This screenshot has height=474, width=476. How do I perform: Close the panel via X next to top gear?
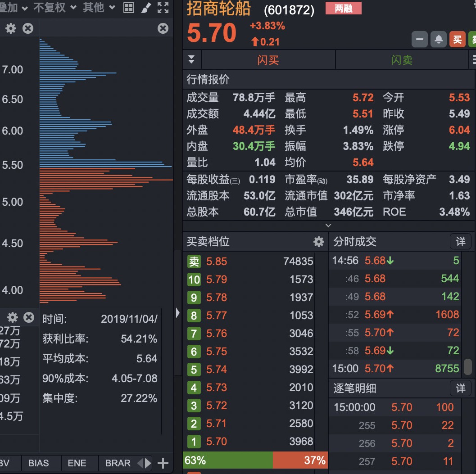click(x=28, y=28)
